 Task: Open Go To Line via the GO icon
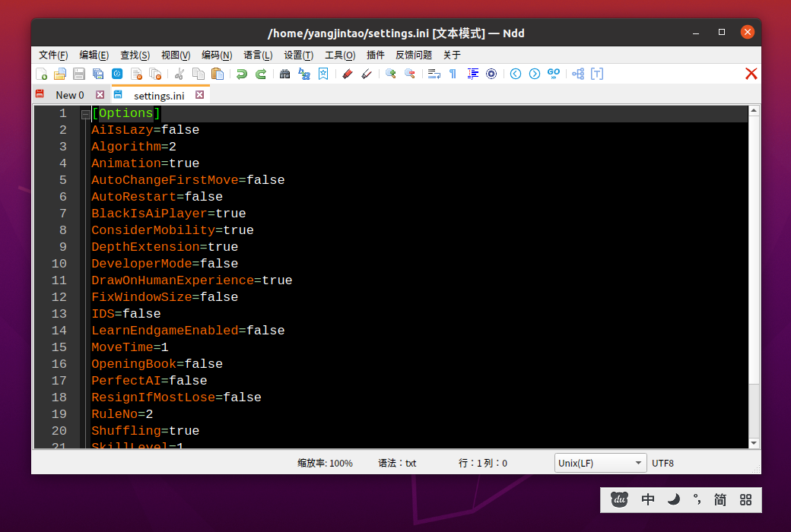tap(554, 74)
